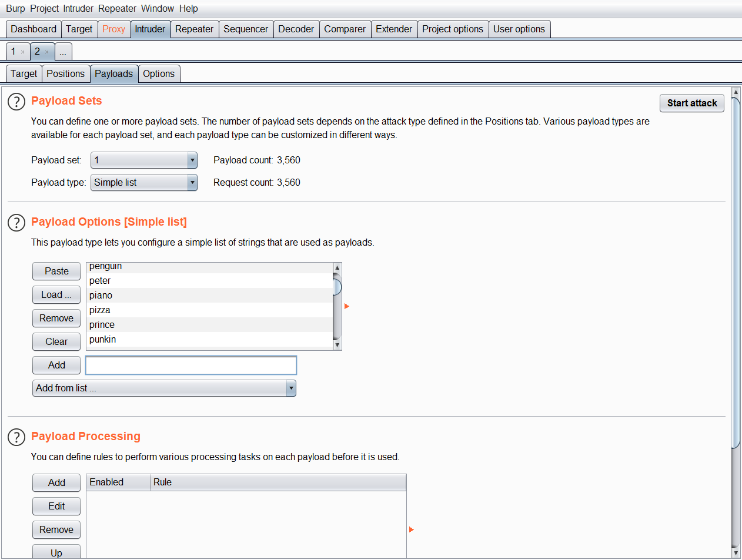The height and width of the screenshot is (560, 742).
Task: Click Up in Payload Processing
Action: coord(56,552)
